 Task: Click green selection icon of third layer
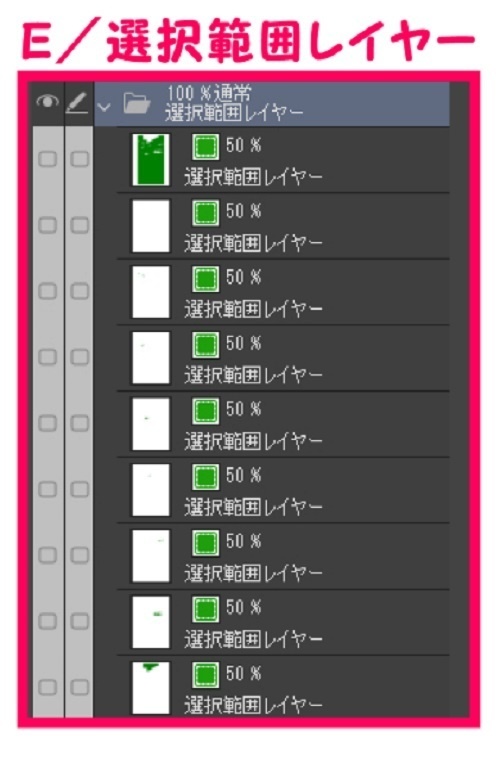click(206, 279)
